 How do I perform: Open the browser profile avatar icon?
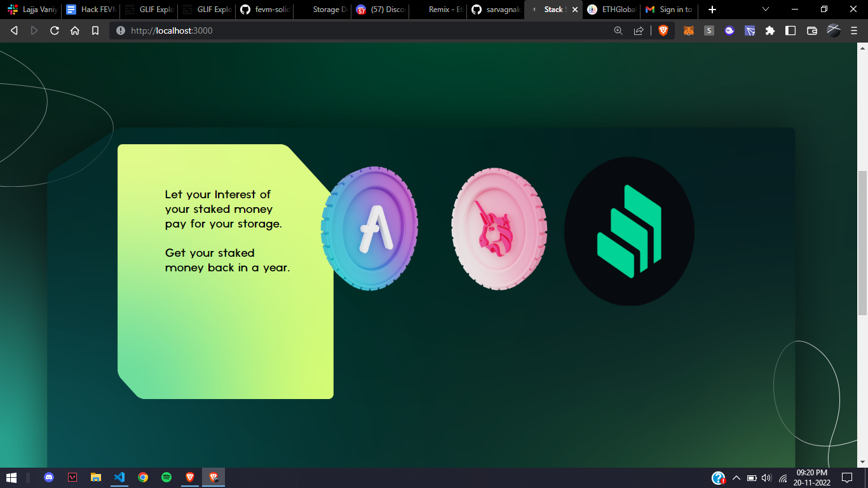tap(834, 30)
